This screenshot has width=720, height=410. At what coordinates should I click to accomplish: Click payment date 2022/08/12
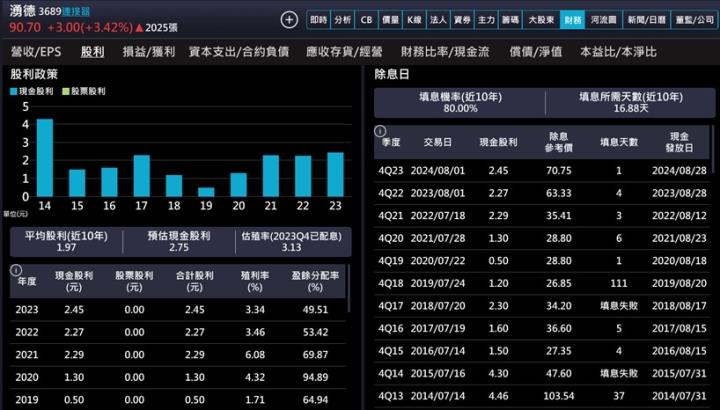point(679,215)
